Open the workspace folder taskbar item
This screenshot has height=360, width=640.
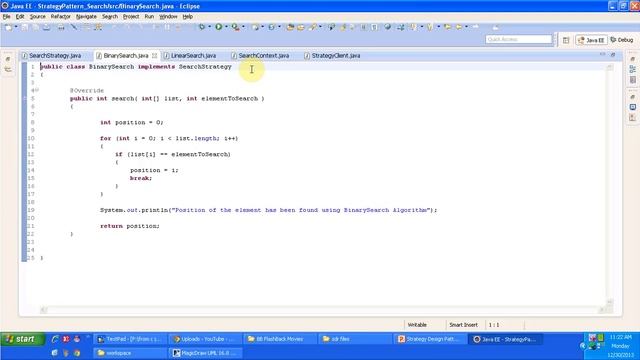129,353
